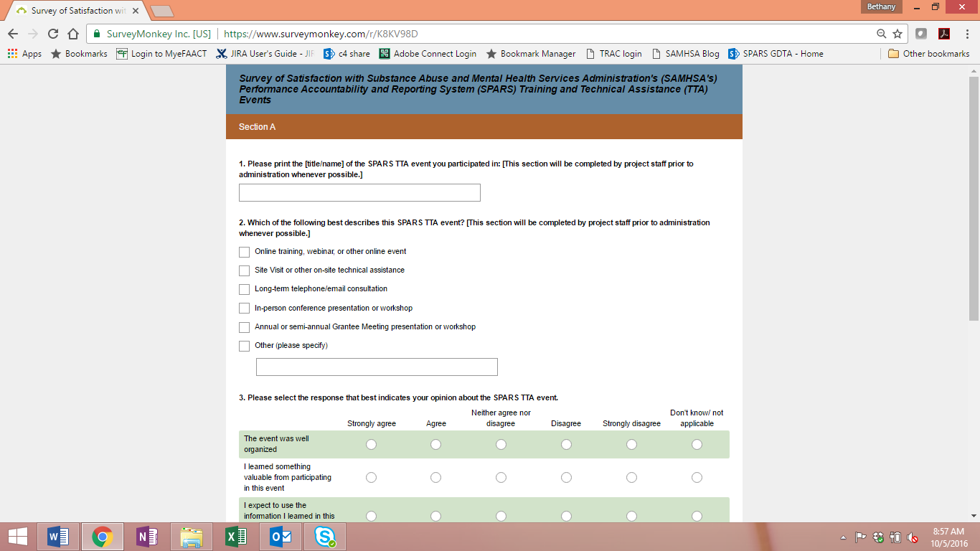Go to the browser home icon
Image resolution: width=980 pixels, height=551 pixels.
(72, 34)
